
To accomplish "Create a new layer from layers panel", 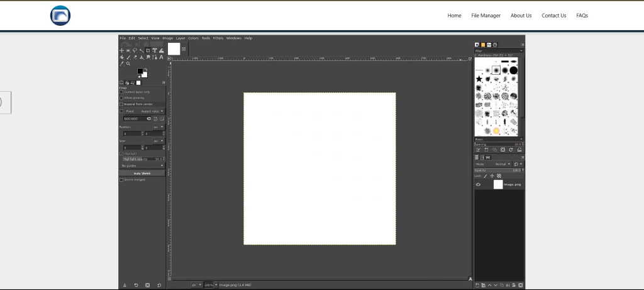I will (478, 285).
